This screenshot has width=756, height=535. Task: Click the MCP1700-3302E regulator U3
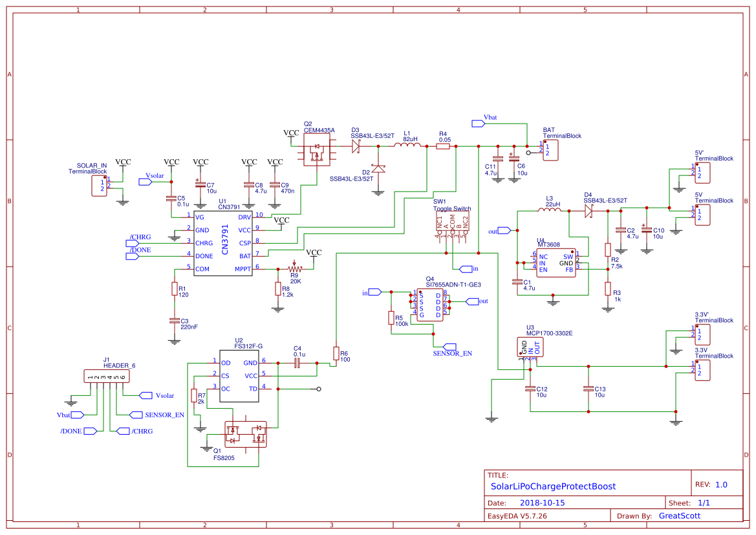click(x=530, y=347)
